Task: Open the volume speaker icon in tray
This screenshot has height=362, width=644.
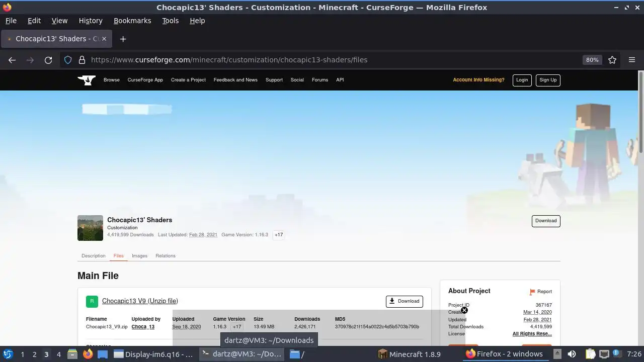Action: pos(572,354)
